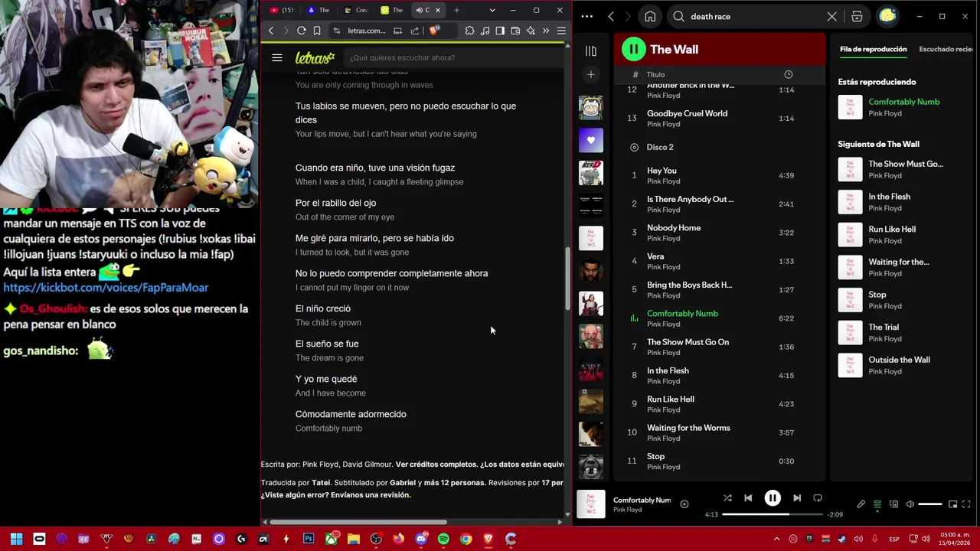Click the green pause button beside The Wall

(633, 49)
